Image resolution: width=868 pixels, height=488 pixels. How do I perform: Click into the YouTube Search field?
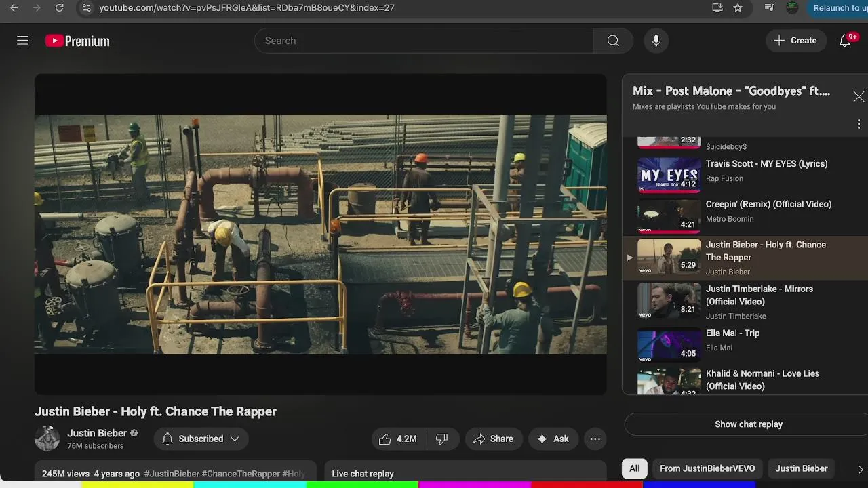pyautogui.click(x=424, y=41)
